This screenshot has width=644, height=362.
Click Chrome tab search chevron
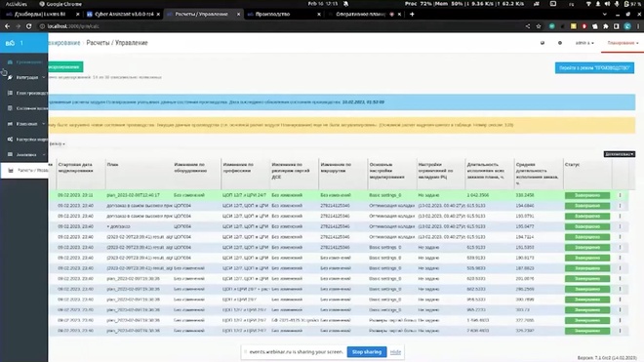coord(605,14)
